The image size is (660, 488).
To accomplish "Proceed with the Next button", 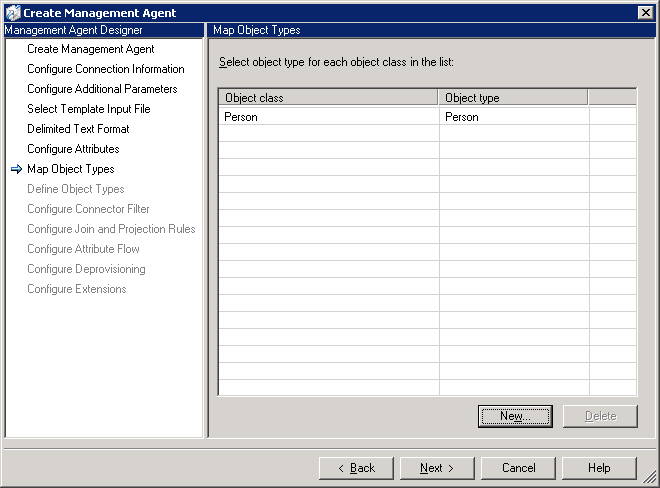I will click(437, 468).
